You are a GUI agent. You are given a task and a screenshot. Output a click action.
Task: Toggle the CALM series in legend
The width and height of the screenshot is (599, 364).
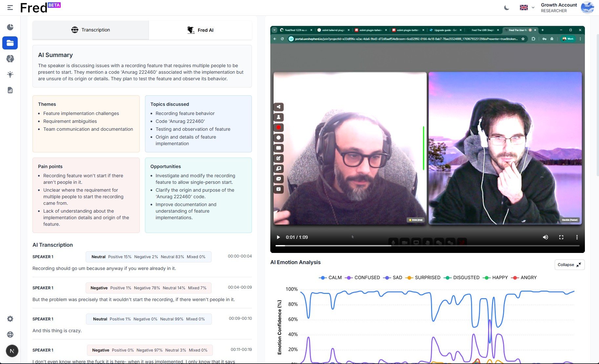(x=330, y=278)
